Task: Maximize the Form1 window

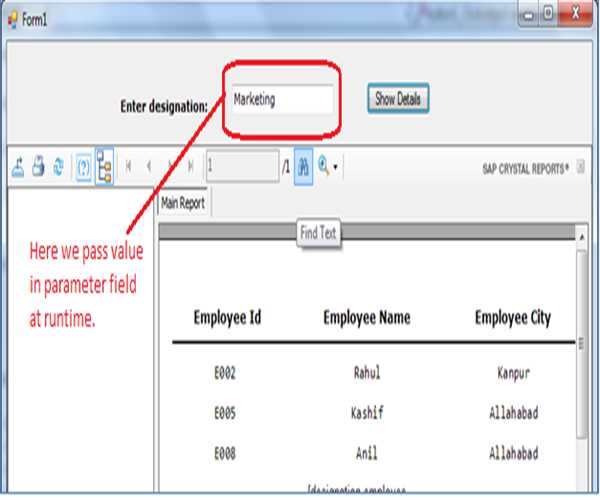Action: (549, 14)
